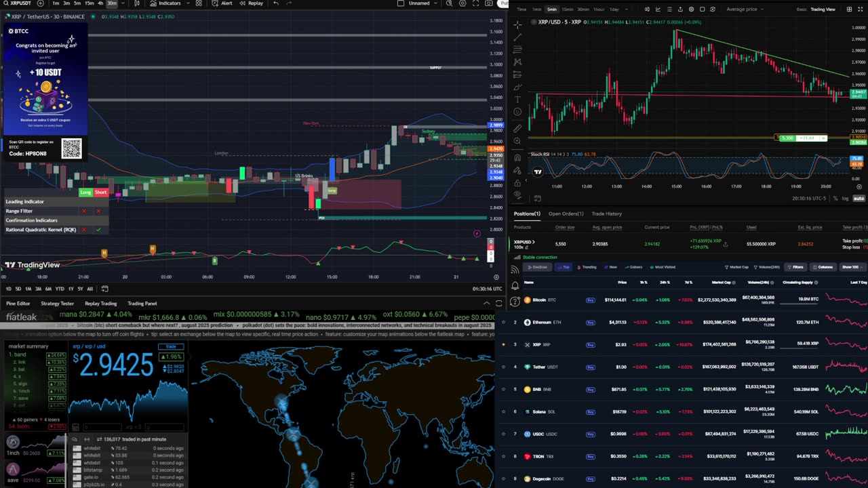Open the Market Cap filter dropdown
Screen dimensions: 868x488
coord(736,267)
